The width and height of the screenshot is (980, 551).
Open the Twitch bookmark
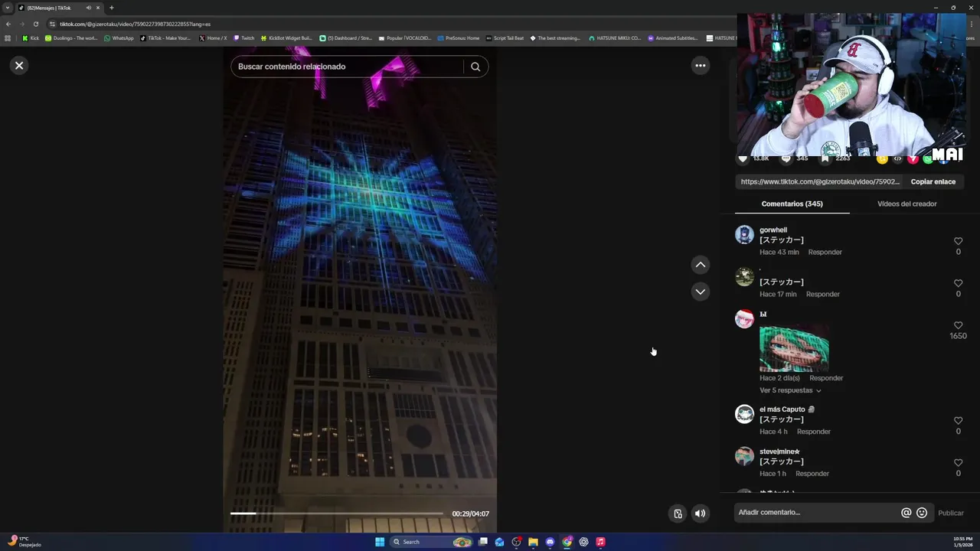(244, 38)
